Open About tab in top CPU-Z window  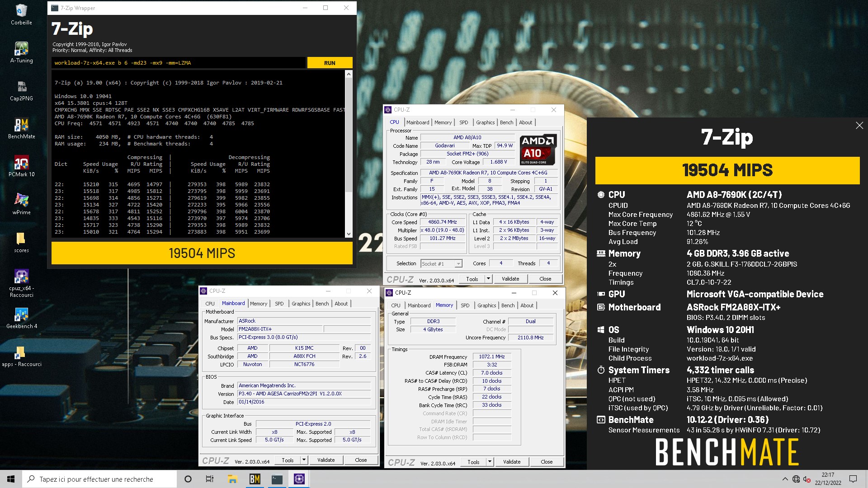pyautogui.click(x=526, y=122)
